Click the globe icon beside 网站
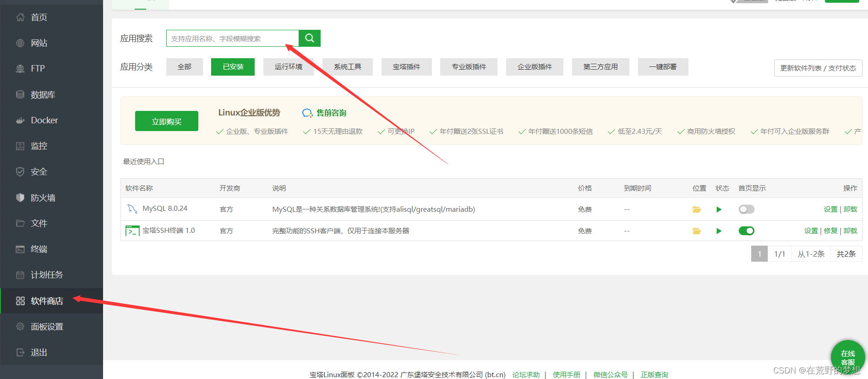This screenshot has height=379, width=868. (x=20, y=43)
